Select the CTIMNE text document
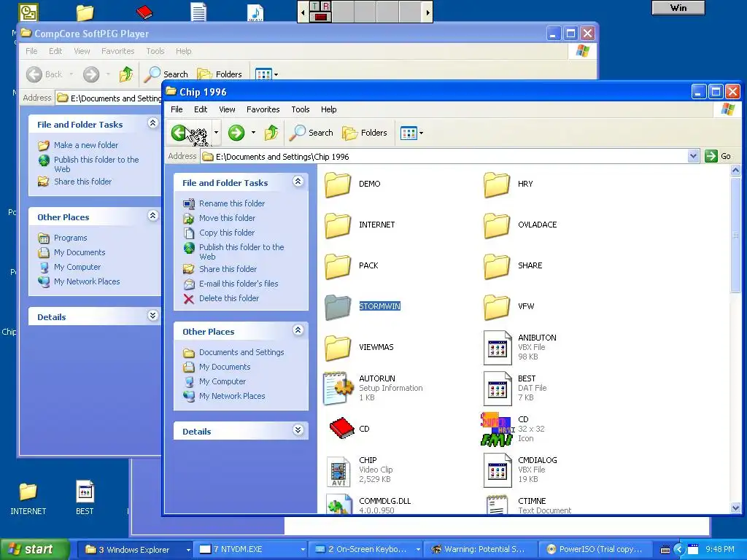This screenshot has height=560, width=747. tap(528, 505)
